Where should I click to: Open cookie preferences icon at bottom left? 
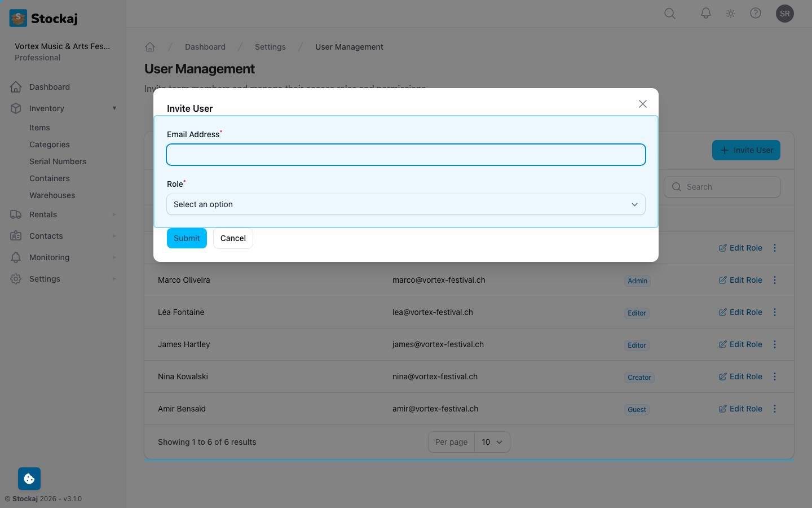pyautogui.click(x=29, y=478)
